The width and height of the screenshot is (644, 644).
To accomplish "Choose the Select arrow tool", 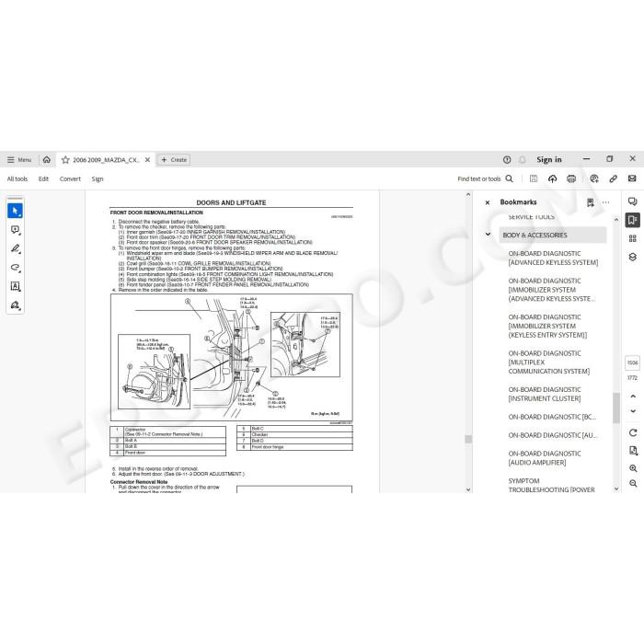I will (x=16, y=211).
